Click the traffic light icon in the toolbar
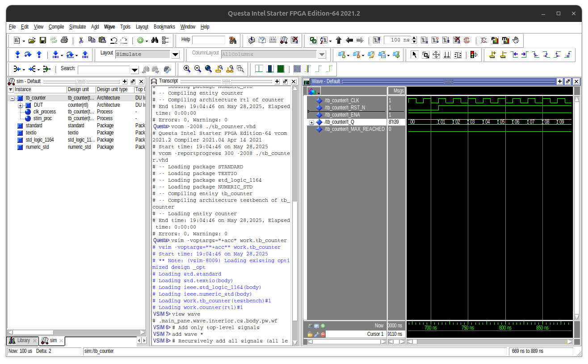Viewport: 588px width, 364px height. (x=473, y=54)
